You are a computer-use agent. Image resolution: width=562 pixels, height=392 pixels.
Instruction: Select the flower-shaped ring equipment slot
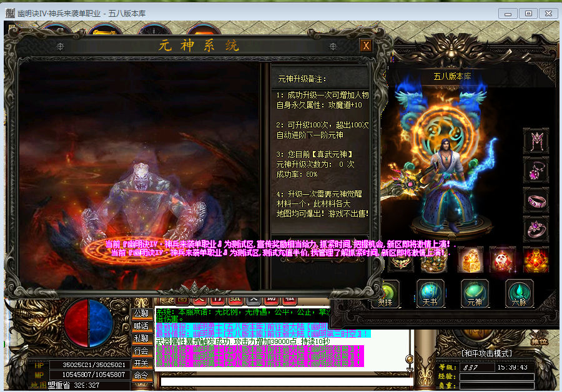click(536, 229)
